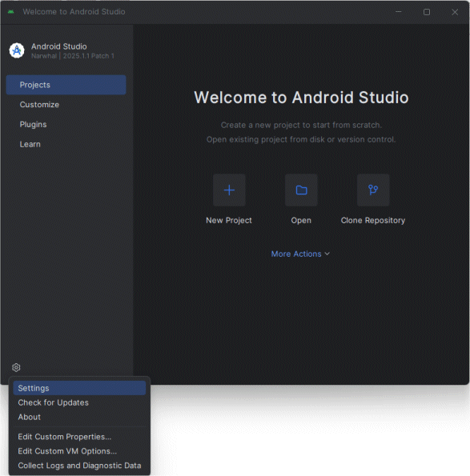This screenshot has height=476, width=470.
Task: Select the Projects tab
Action: point(66,85)
